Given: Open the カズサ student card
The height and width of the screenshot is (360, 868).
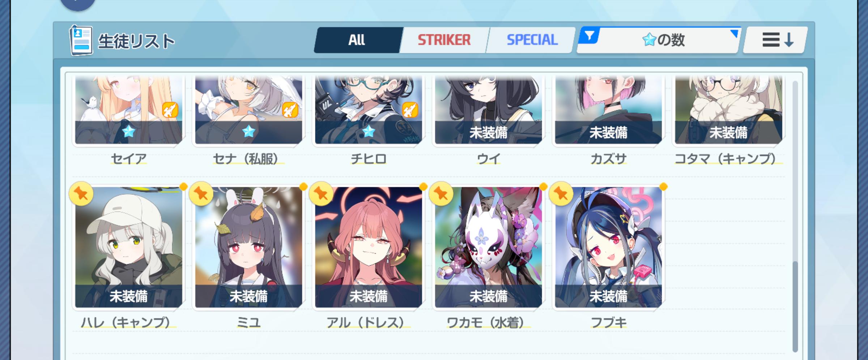Looking at the screenshot, I should 608,110.
